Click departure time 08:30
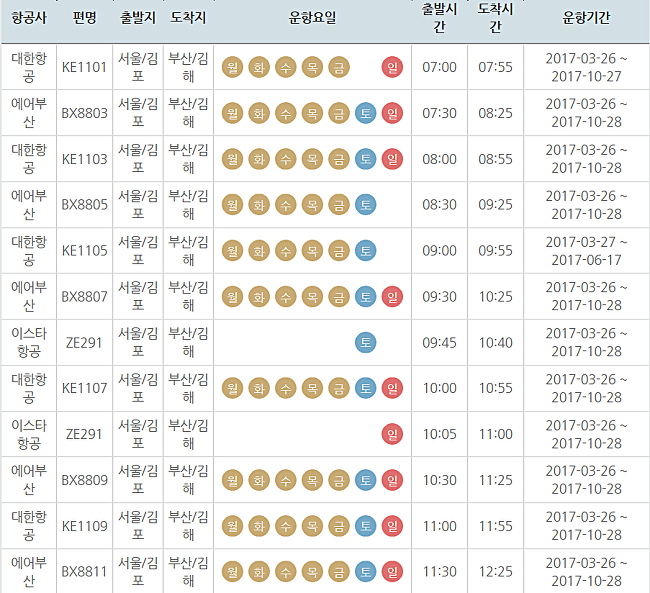This screenshot has width=650, height=593. 439,205
